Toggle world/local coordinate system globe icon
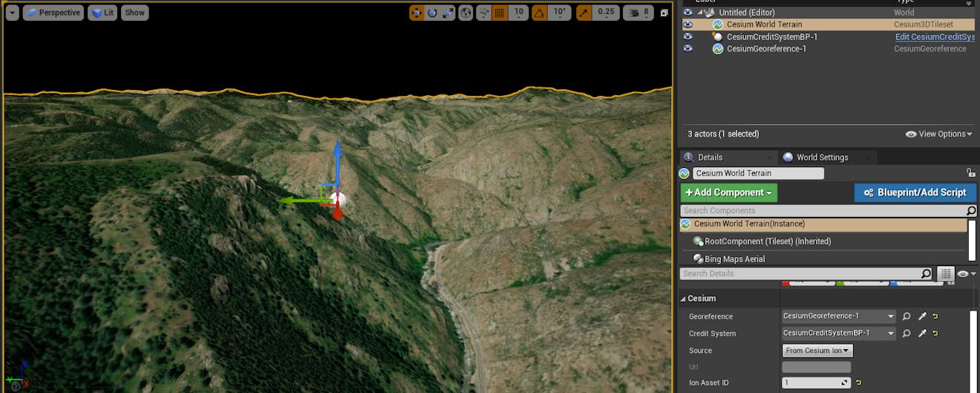Image resolution: width=980 pixels, height=393 pixels. click(465, 13)
